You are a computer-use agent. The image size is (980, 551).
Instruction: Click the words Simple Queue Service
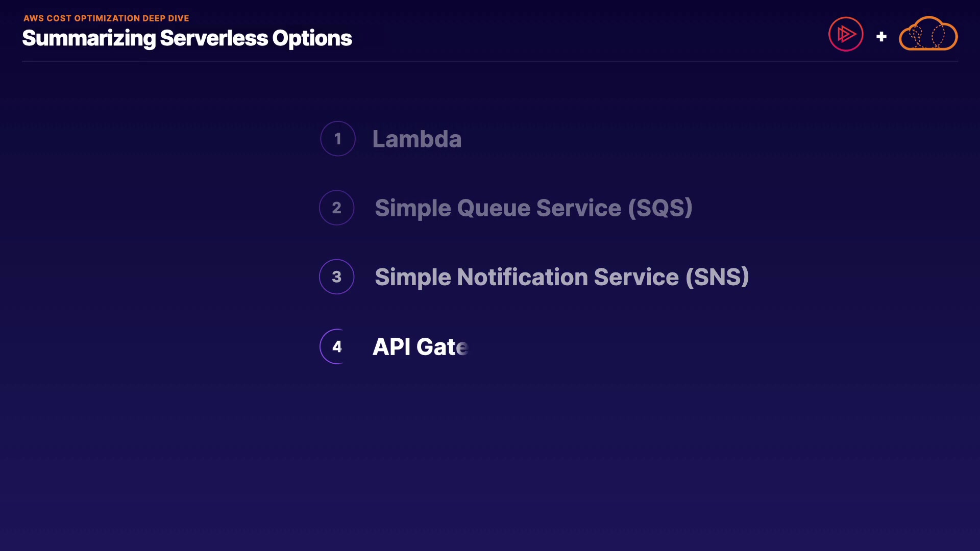498,208
